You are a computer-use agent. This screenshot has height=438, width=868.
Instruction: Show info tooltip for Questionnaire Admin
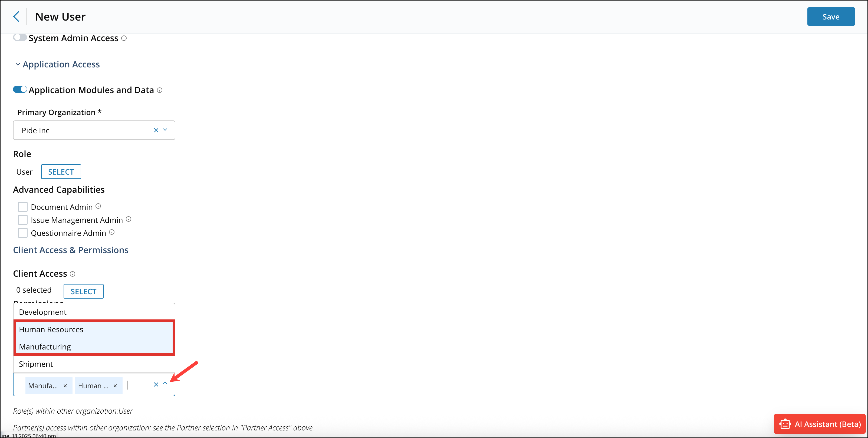point(112,232)
